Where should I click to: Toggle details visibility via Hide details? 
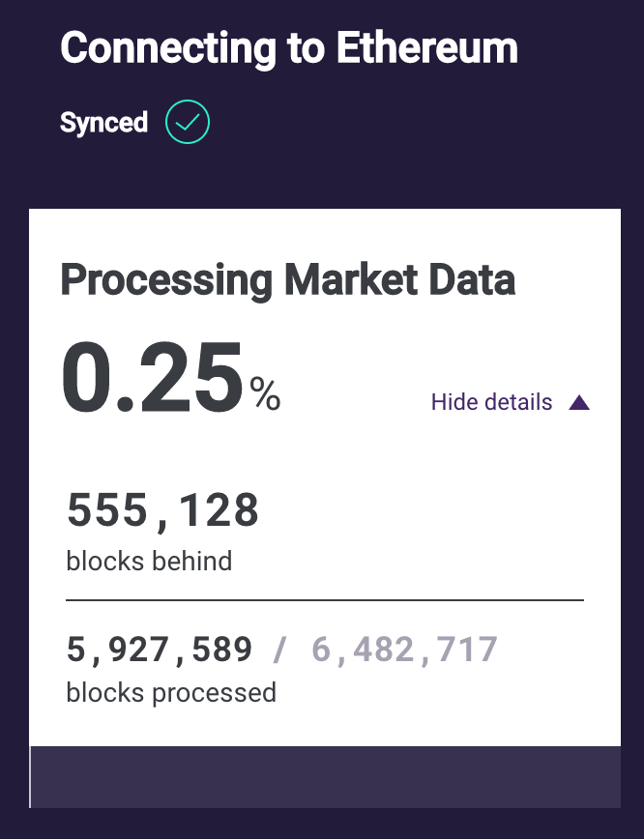tap(490, 401)
